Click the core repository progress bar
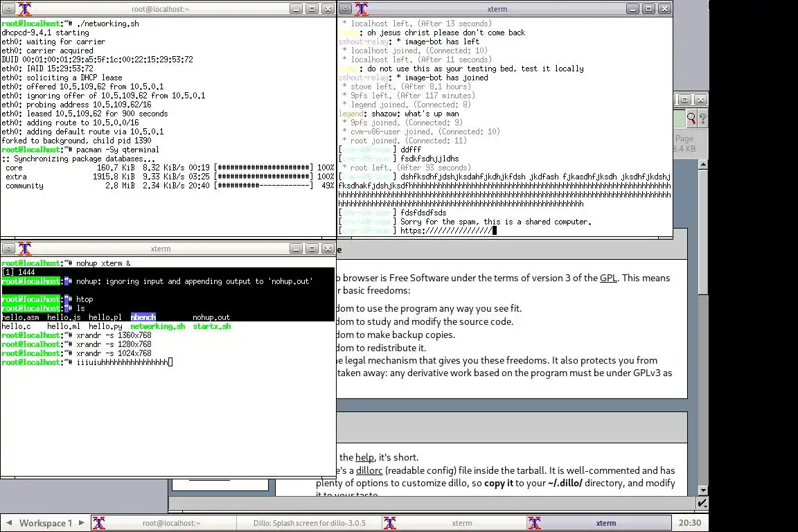 [x=264, y=168]
